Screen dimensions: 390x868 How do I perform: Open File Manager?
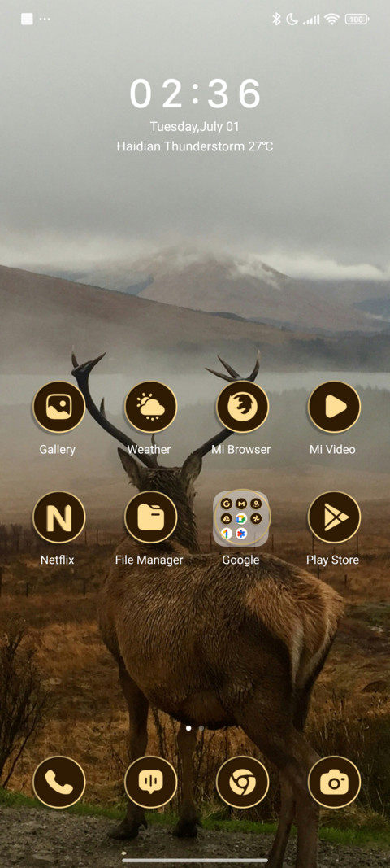tap(150, 517)
